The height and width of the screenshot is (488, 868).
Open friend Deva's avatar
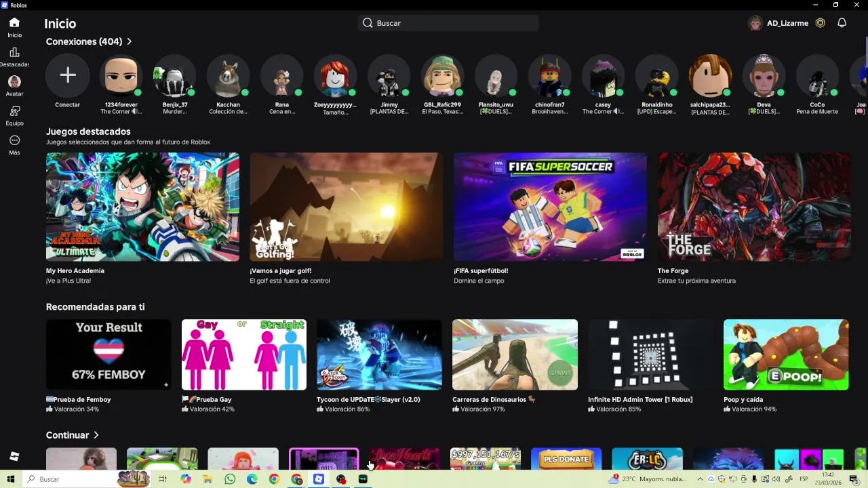(x=764, y=75)
